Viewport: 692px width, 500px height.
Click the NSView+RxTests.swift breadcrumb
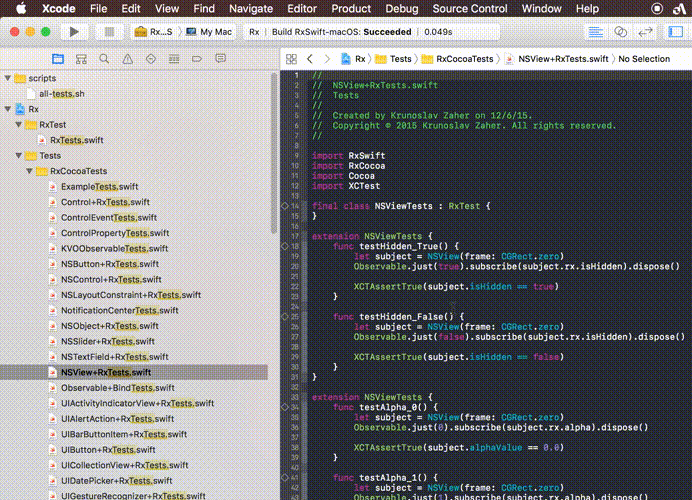click(557, 59)
